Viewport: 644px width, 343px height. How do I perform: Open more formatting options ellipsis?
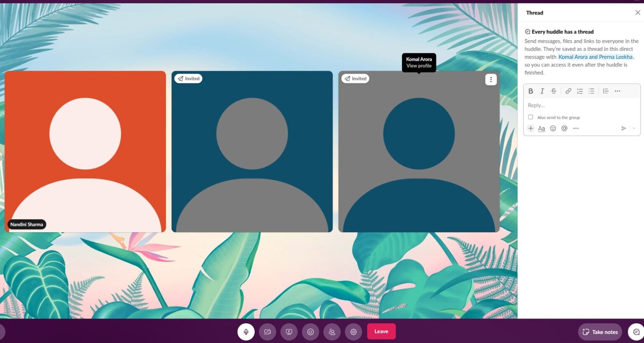(x=617, y=91)
